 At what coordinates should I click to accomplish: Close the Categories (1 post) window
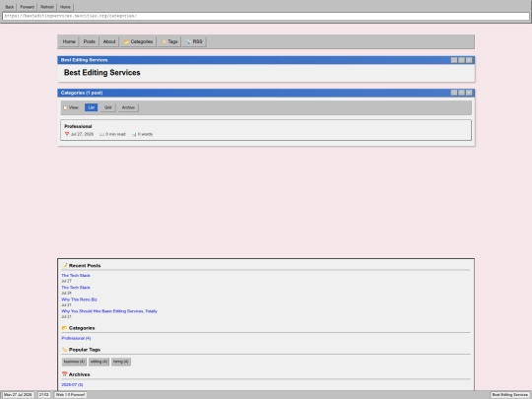pos(469,93)
